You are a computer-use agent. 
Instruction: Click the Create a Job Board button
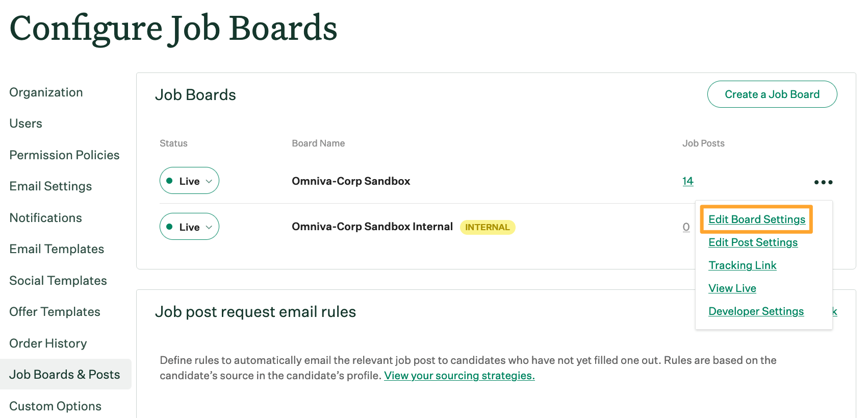click(772, 94)
